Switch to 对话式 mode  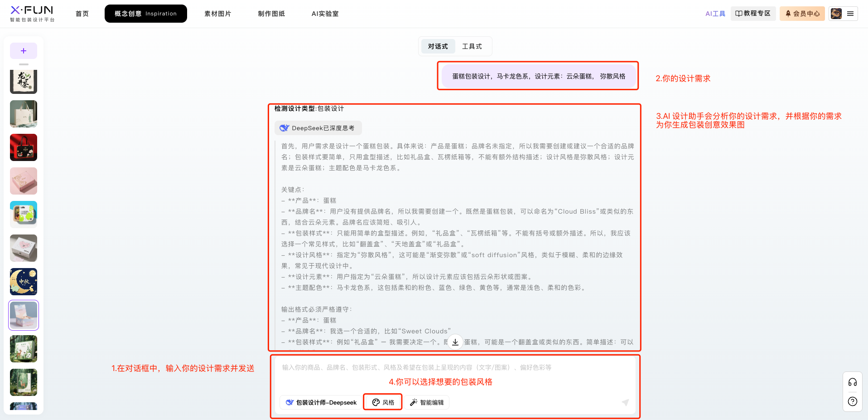tap(438, 46)
